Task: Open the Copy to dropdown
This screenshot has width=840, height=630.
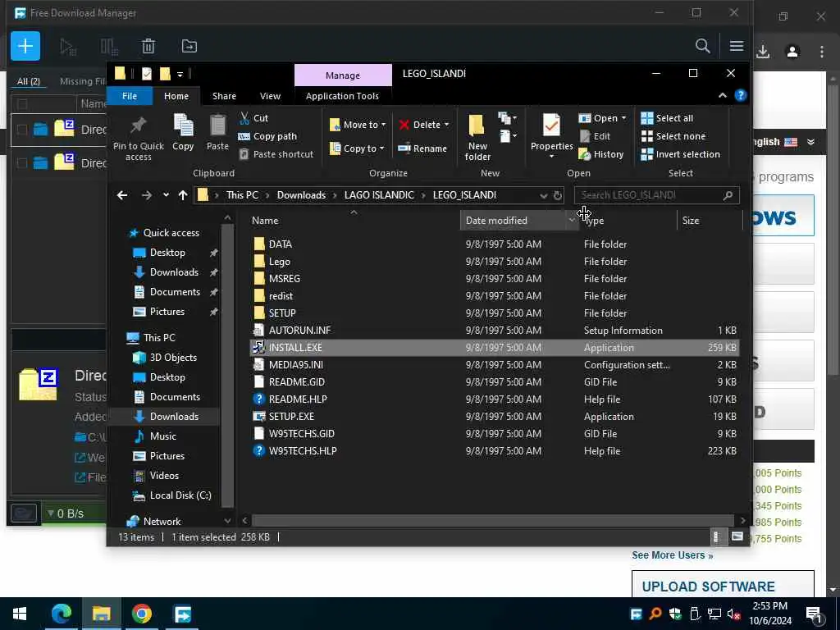Action: click(x=357, y=148)
